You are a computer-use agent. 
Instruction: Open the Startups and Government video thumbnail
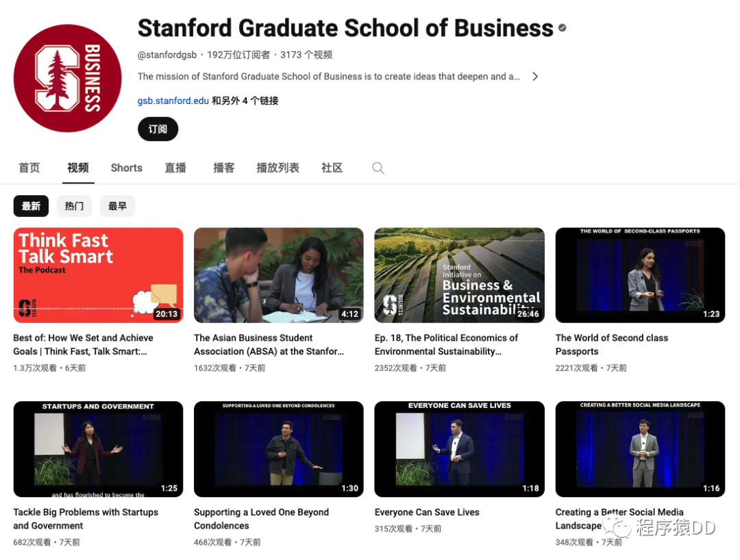click(98, 449)
